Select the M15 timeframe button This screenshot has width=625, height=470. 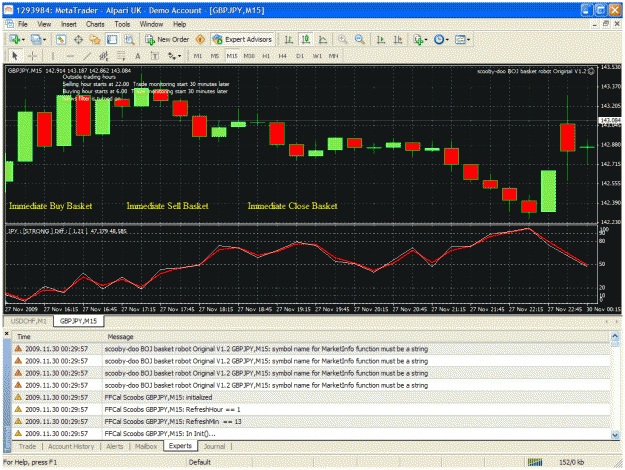pos(232,56)
